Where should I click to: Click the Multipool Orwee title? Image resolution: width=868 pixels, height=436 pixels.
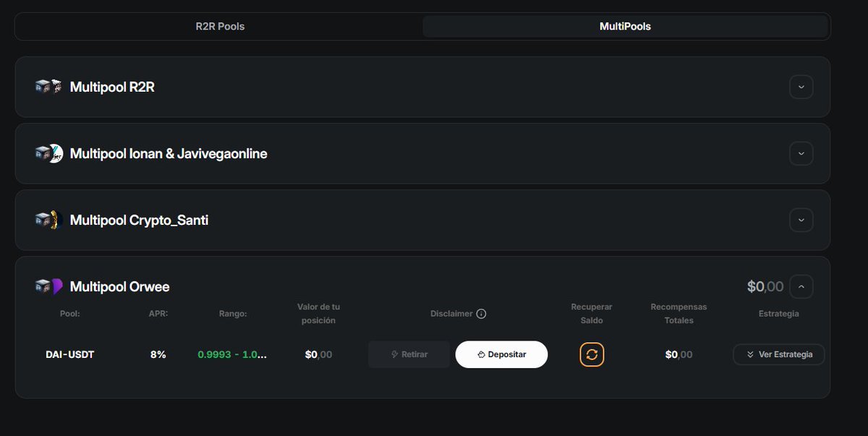119,286
